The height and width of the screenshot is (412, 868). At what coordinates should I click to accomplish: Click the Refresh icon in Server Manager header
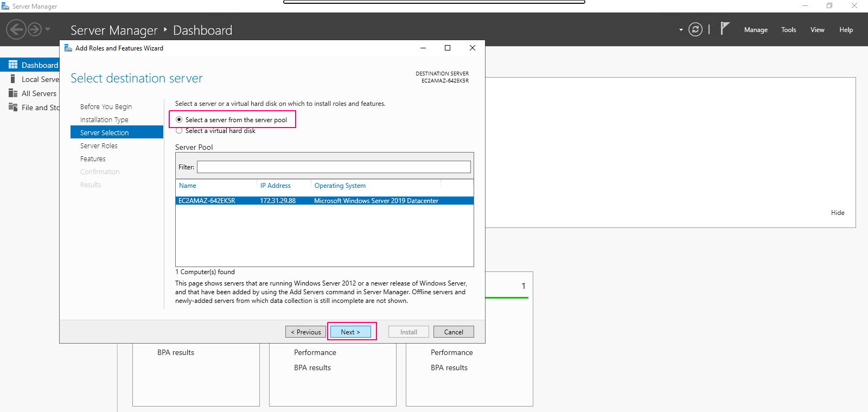pyautogui.click(x=695, y=29)
